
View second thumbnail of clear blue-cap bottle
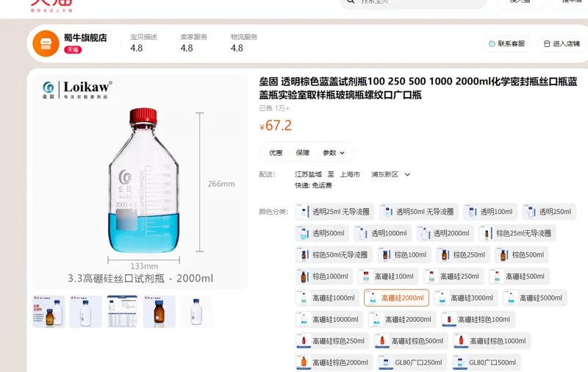point(85,312)
